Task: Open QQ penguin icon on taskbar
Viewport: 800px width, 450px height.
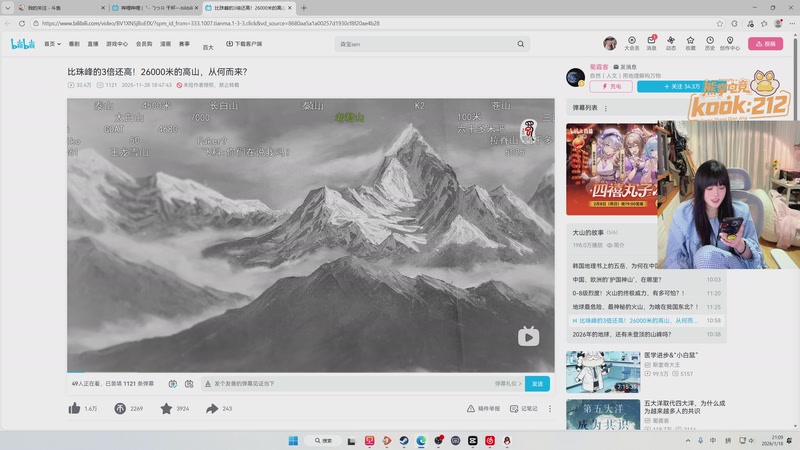Action: [507, 440]
